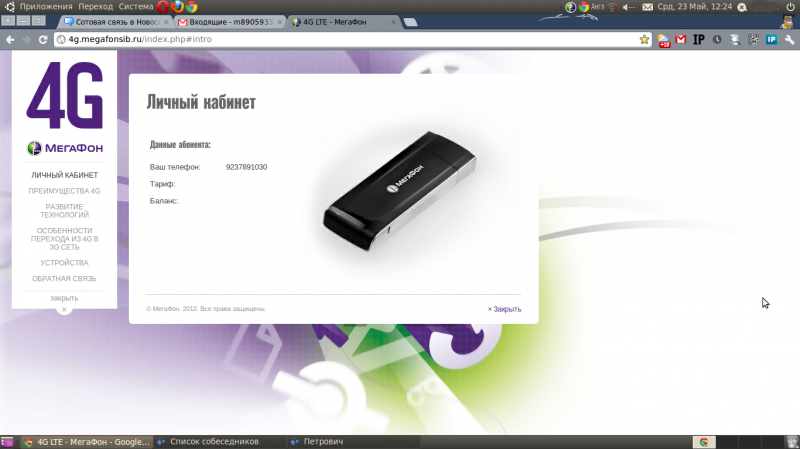Viewport: 800px width, 449px height.
Task: Go back using the browser back arrow
Action: 9,39
